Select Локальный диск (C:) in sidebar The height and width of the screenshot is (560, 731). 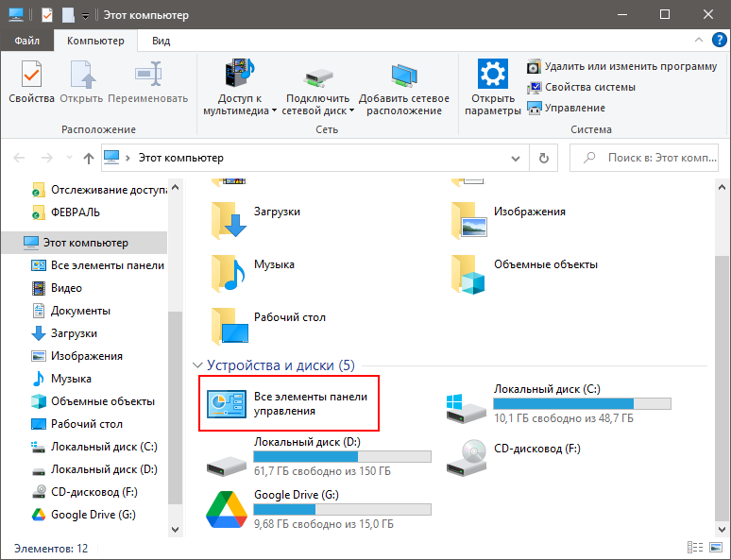click(94, 447)
